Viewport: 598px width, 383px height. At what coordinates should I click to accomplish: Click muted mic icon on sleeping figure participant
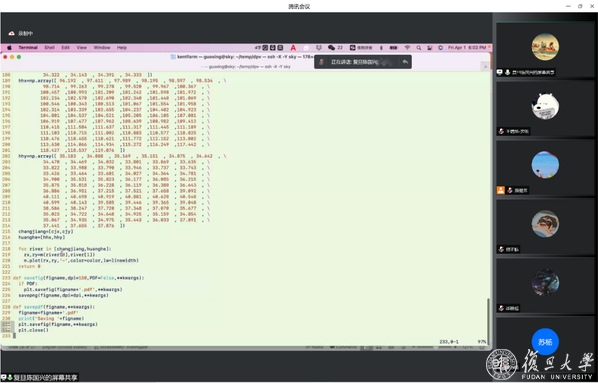pyautogui.click(x=501, y=249)
